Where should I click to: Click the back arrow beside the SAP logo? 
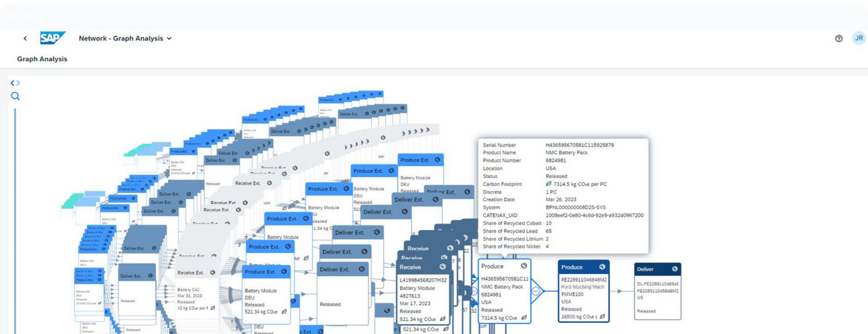click(x=25, y=38)
